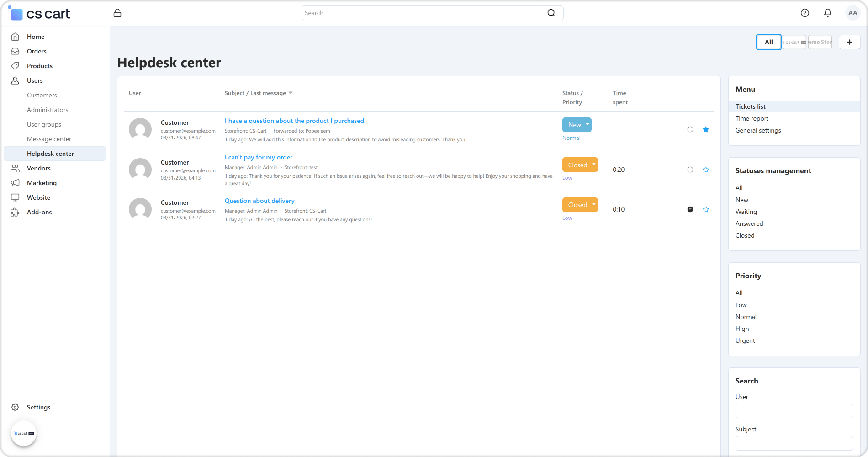This screenshot has width=868, height=457.
Task: Filter tickets by Waiting status
Action: click(746, 212)
